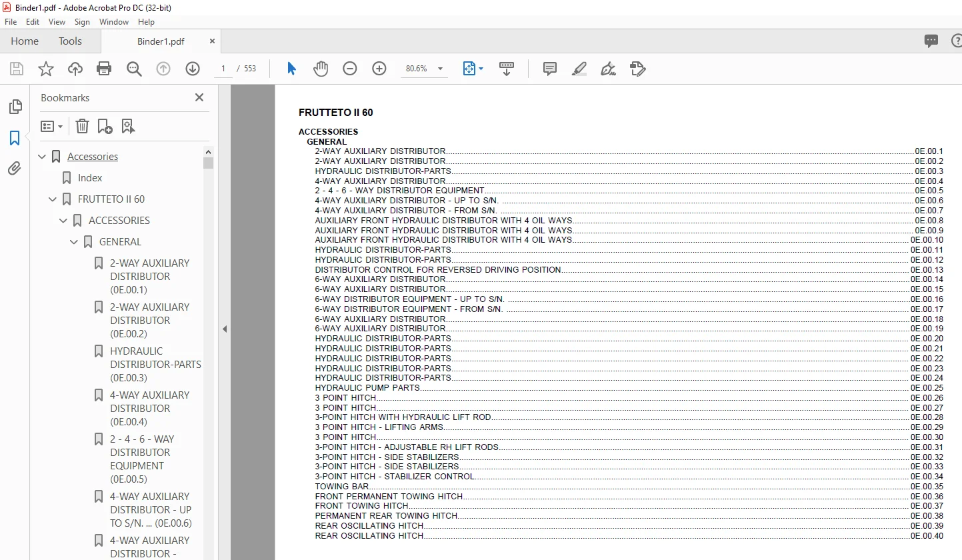Open the fit page options tool
Screen dimensions: 962x560
(473, 69)
